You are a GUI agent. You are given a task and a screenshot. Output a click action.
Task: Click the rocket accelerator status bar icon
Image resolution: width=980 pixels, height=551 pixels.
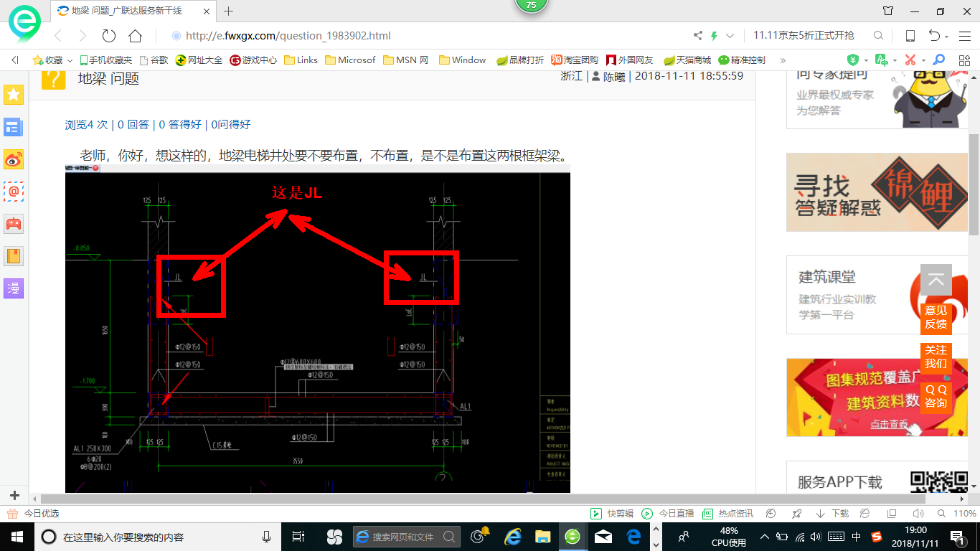(x=796, y=514)
